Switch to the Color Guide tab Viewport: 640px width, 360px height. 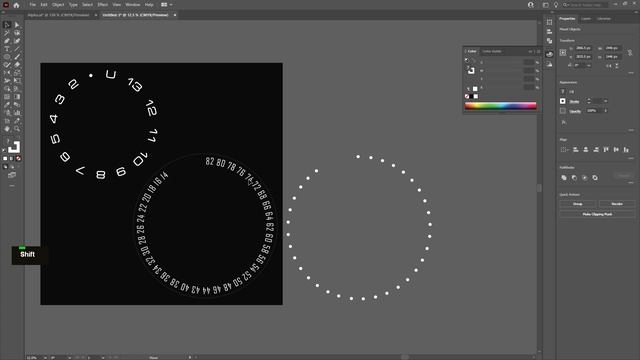click(492, 51)
